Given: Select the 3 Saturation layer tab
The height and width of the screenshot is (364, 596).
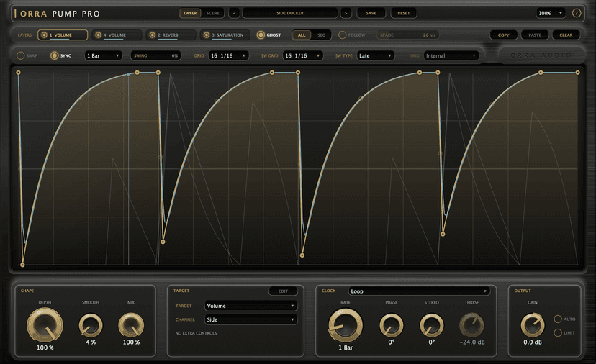Looking at the screenshot, I should pyautogui.click(x=225, y=35).
